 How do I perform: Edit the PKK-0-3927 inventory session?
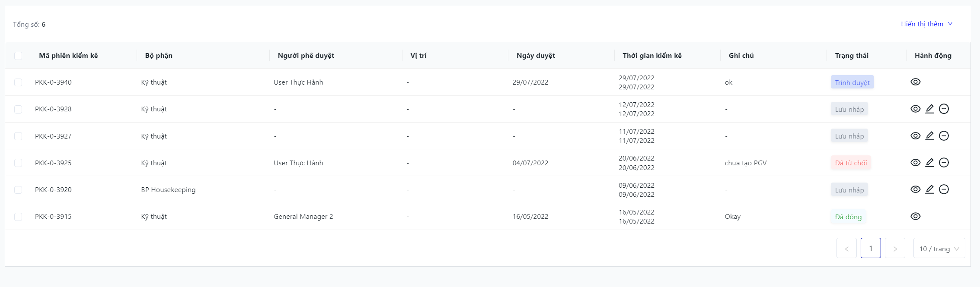[929, 136]
